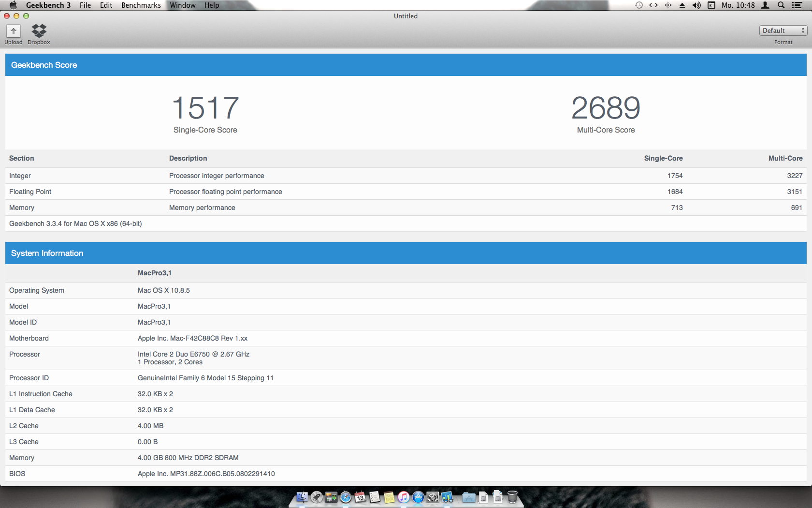Open the Trash in the Dock

pyautogui.click(x=512, y=497)
